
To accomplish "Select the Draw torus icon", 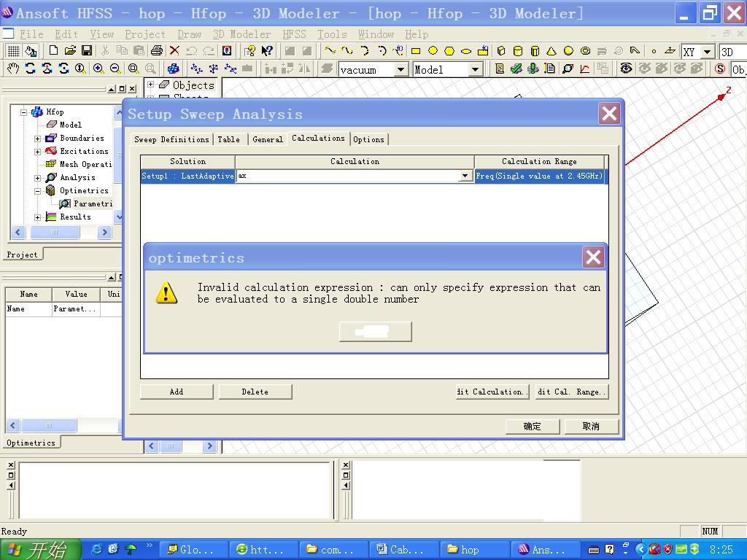I will [x=586, y=51].
